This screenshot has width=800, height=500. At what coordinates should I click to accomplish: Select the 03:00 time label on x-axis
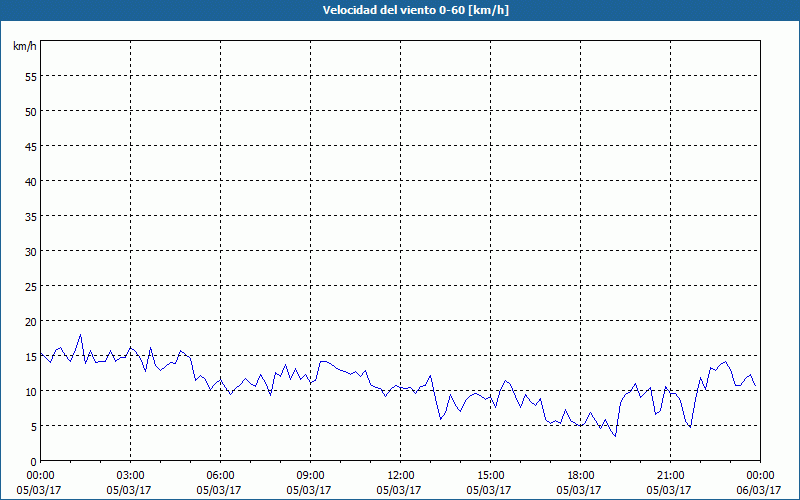pyautogui.click(x=131, y=476)
